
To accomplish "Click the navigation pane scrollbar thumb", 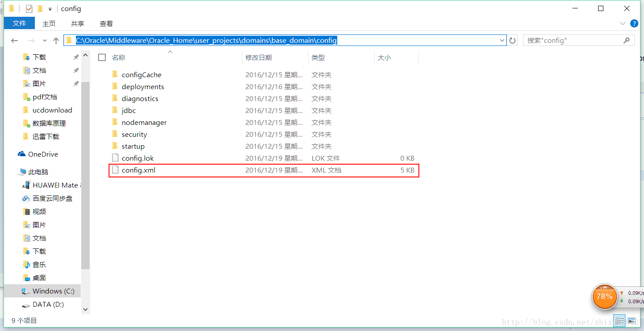I will tap(86, 175).
